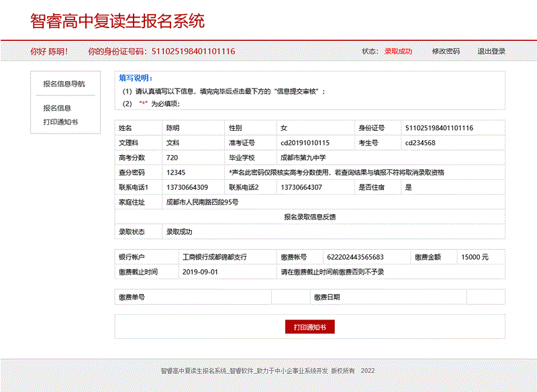Viewport: 537px width, 392px height.
Task: Click the 联系电话1 number 13730664309
Action: (x=187, y=187)
